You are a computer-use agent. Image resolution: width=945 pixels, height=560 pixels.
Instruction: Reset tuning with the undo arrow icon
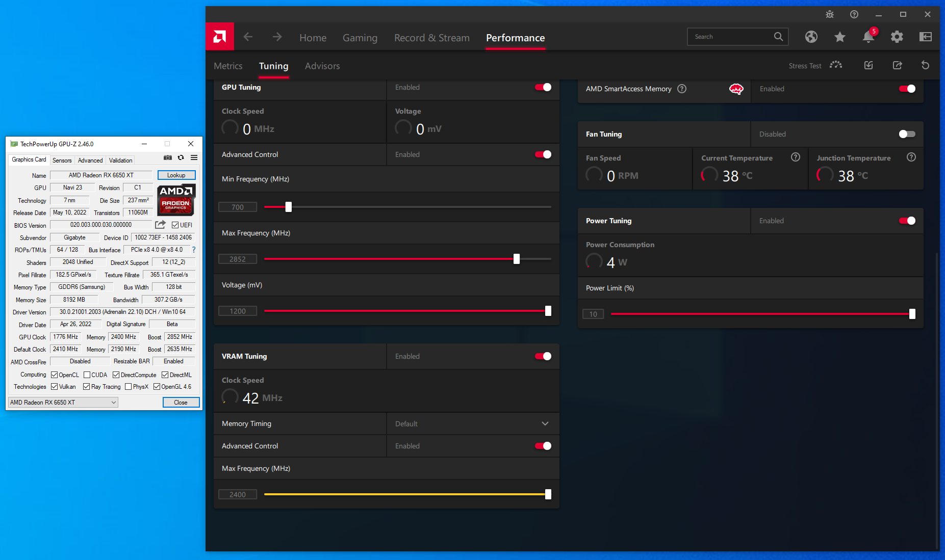click(926, 65)
